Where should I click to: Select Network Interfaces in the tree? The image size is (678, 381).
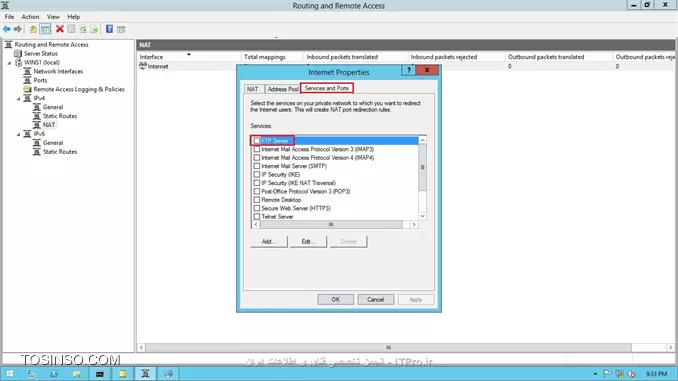tap(58, 71)
